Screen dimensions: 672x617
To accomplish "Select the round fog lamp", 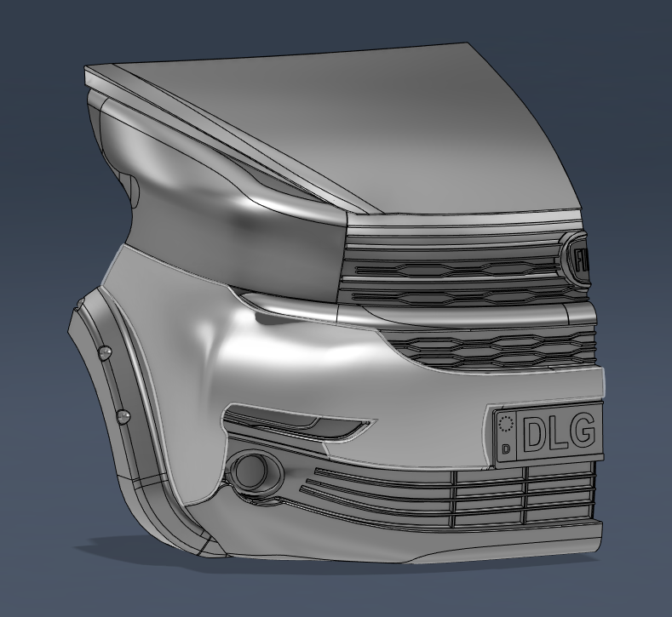I will pos(250,469).
